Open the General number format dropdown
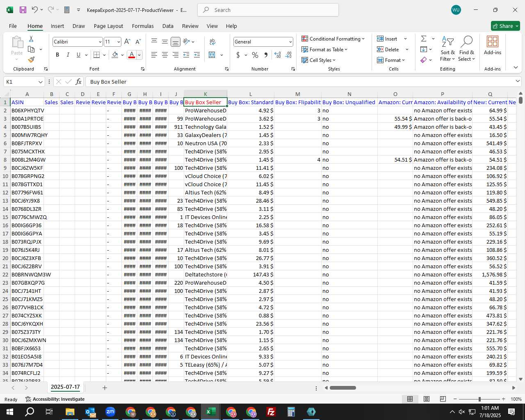The height and width of the screenshot is (420, 525). 290,42
